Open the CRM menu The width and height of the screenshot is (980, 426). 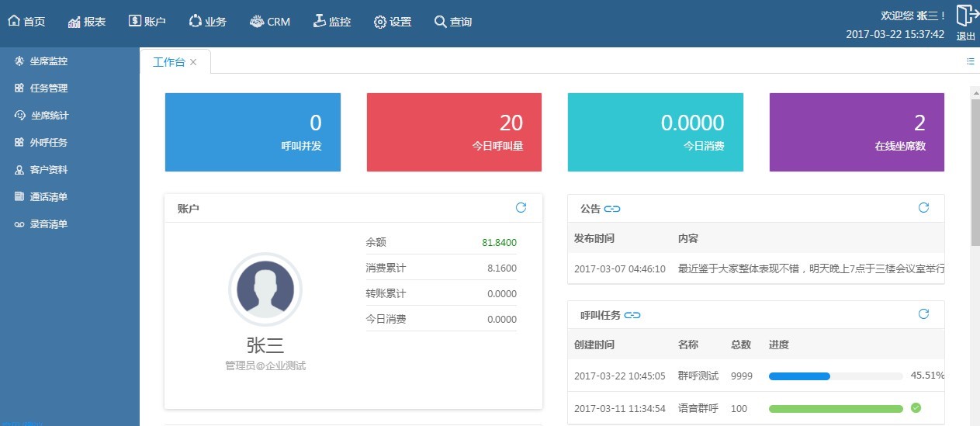click(270, 22)
